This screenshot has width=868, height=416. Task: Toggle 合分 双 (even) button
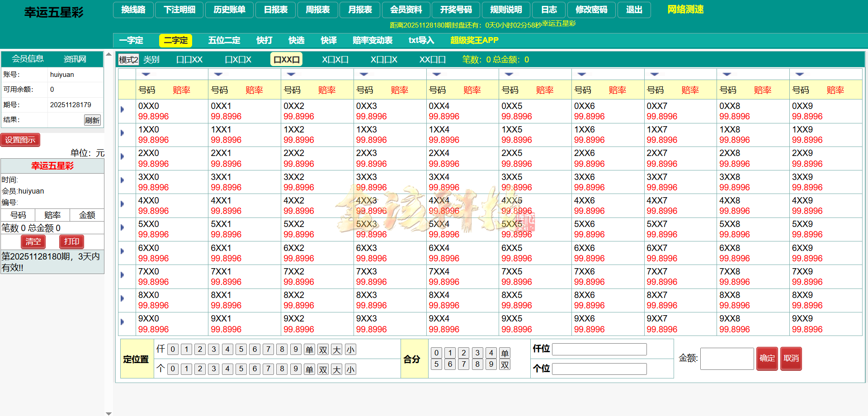pos(505,364)
